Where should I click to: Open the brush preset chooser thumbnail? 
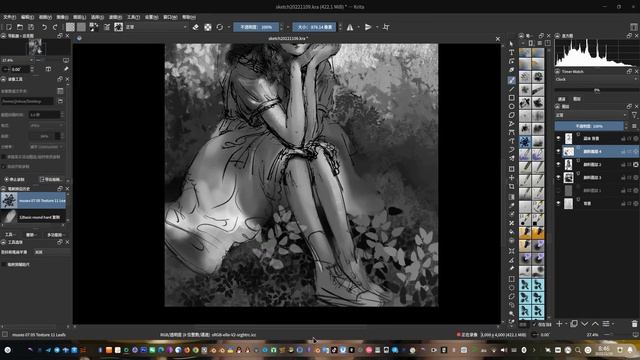click(118, 27)
